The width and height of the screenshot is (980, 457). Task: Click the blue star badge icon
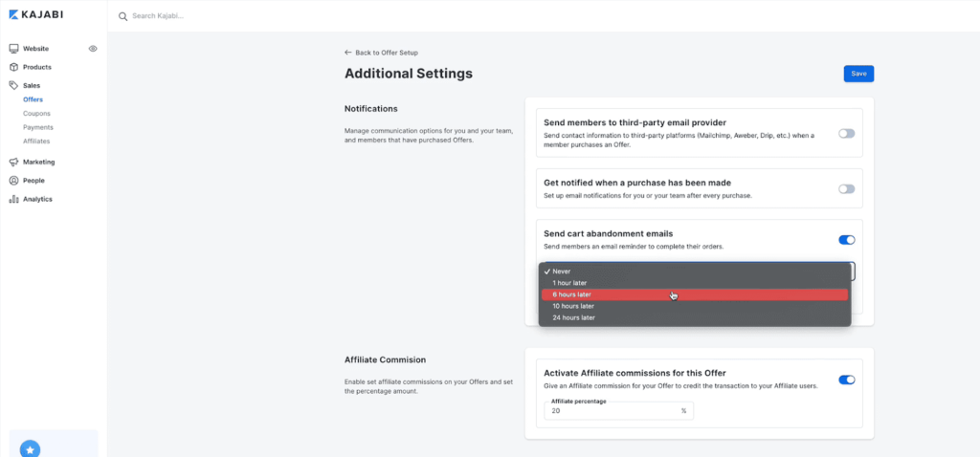click(x=30, y=449)
